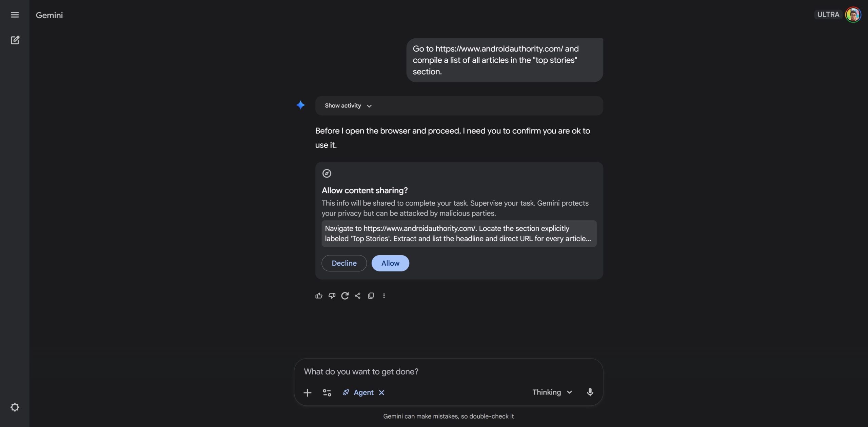Open the settings gear at bottom left
Image resolution: width=868 pixels, height=427 pixels.
pyautogui.click(x=15, y=407)
